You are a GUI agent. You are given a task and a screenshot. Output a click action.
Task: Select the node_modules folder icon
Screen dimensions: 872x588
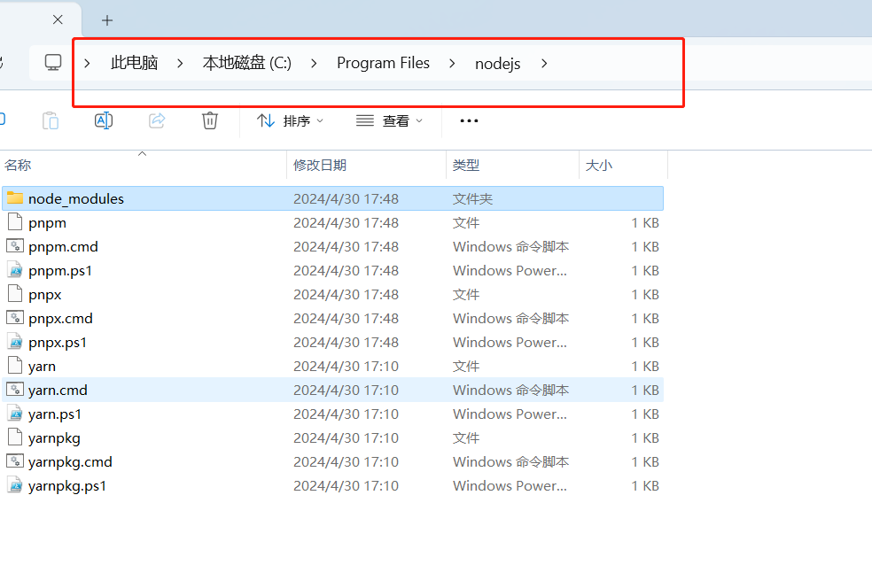(x=15, y=197)
